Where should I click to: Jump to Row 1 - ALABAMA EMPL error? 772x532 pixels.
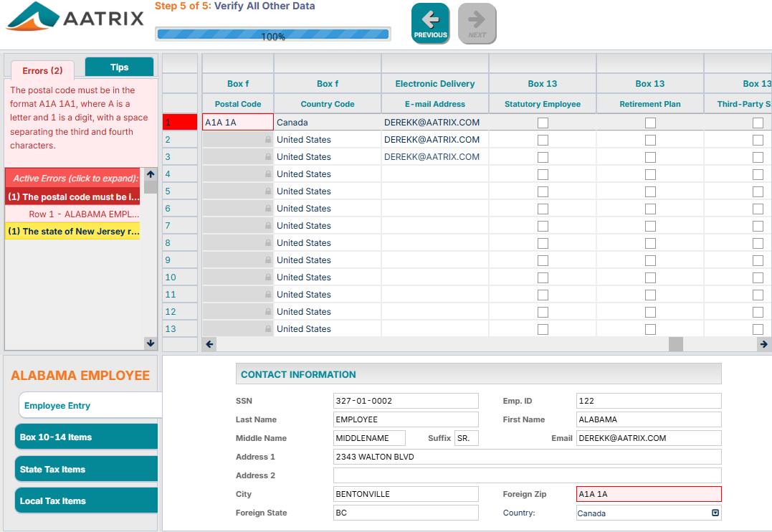coord(73,214)
